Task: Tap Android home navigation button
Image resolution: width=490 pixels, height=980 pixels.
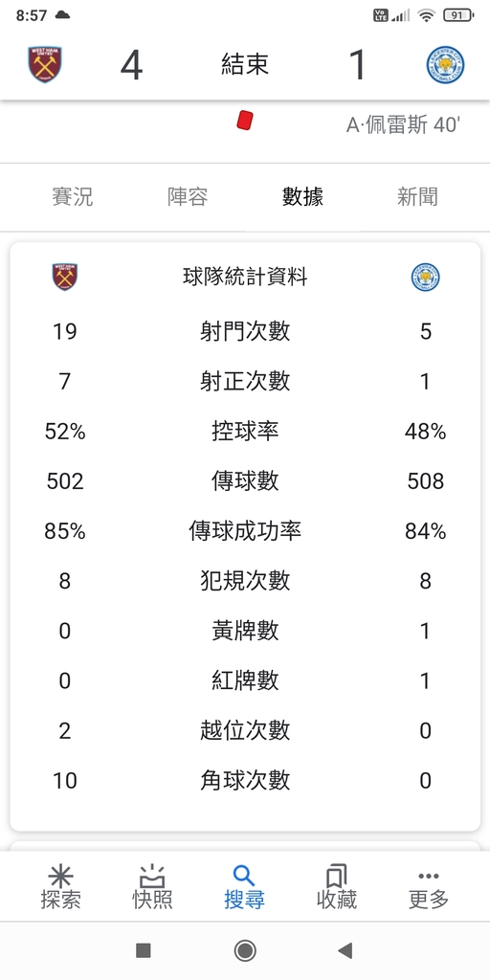Action: 244,950
